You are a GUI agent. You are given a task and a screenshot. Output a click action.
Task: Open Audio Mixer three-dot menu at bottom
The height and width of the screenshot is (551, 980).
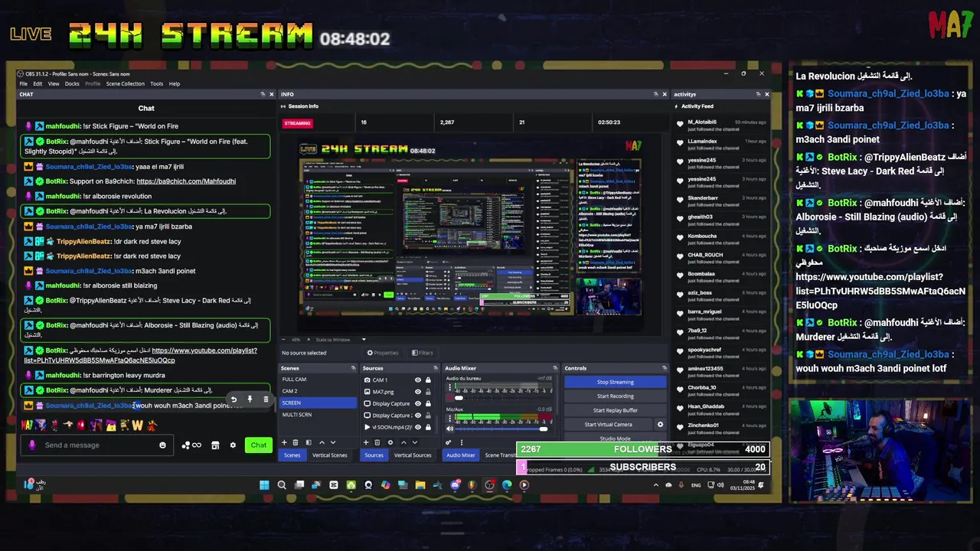pos(462,442)
